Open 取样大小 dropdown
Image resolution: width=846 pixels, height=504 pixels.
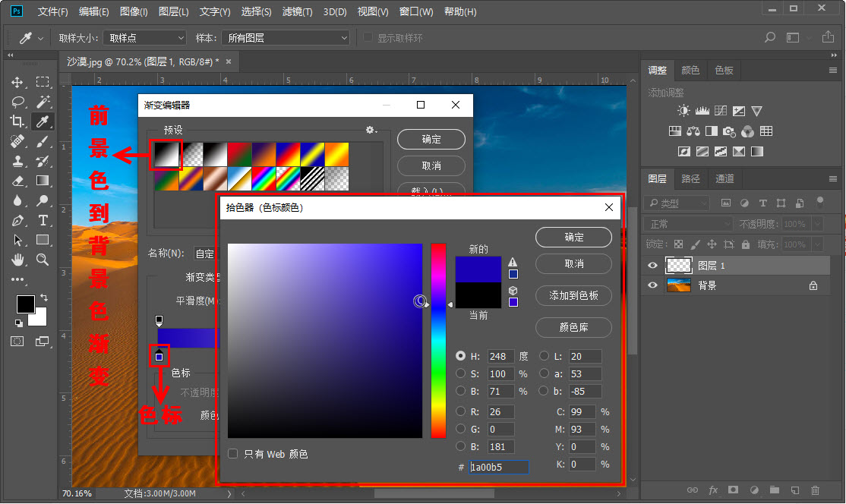pos(144,38)
